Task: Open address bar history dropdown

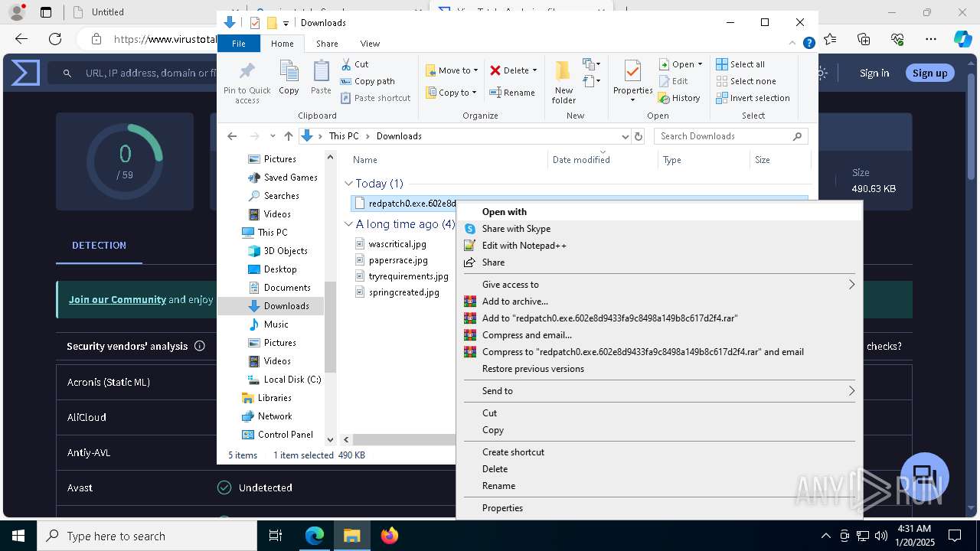Action: coord(625,136)
